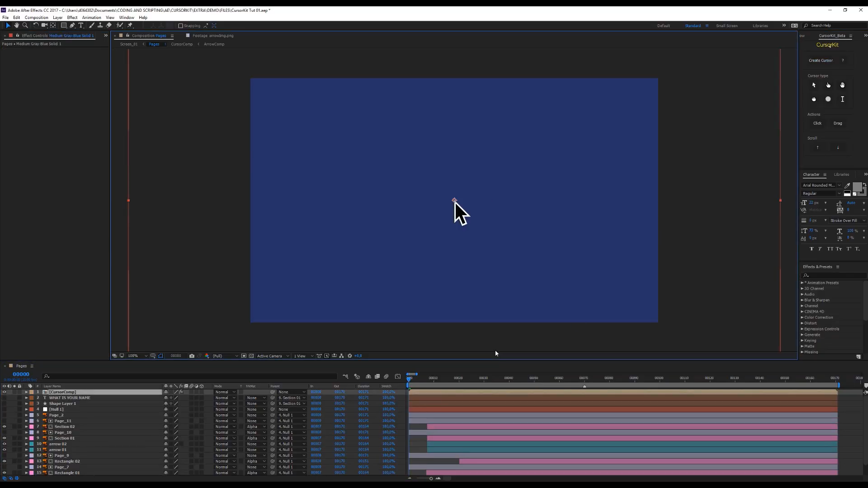Open the Composition menu
The height and width of the screenshot is (488, 868).
tap(36, 18)
